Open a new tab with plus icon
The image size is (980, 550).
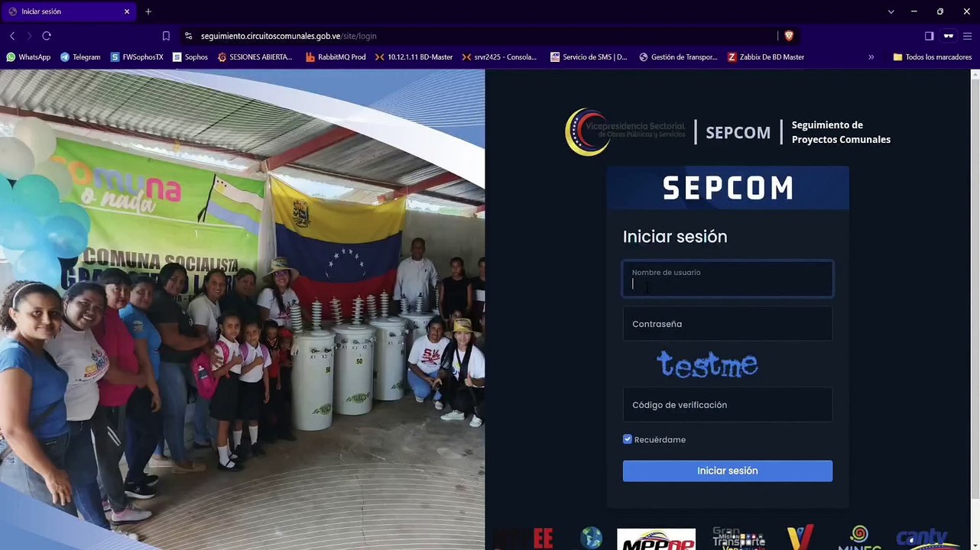point(148,11)
